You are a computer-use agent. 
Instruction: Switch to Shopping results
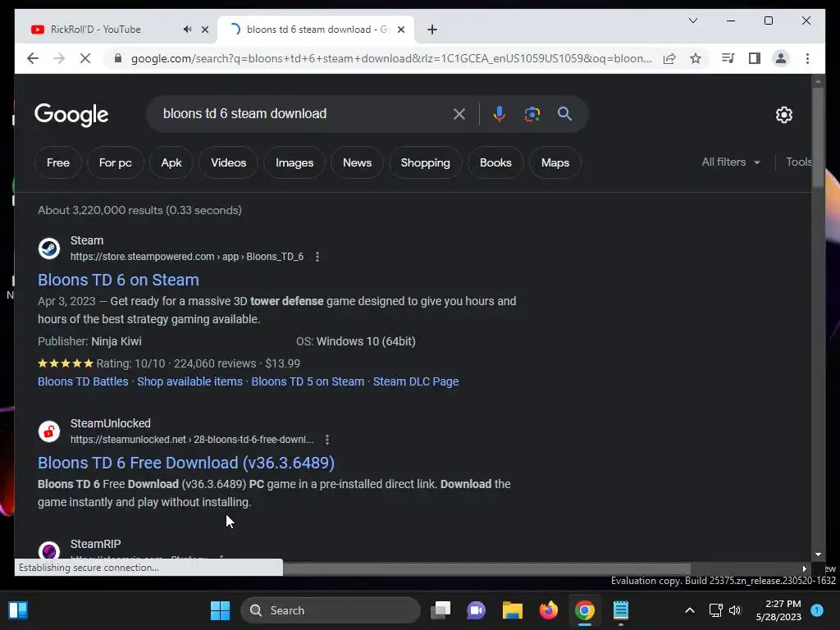tap(426, 162)
